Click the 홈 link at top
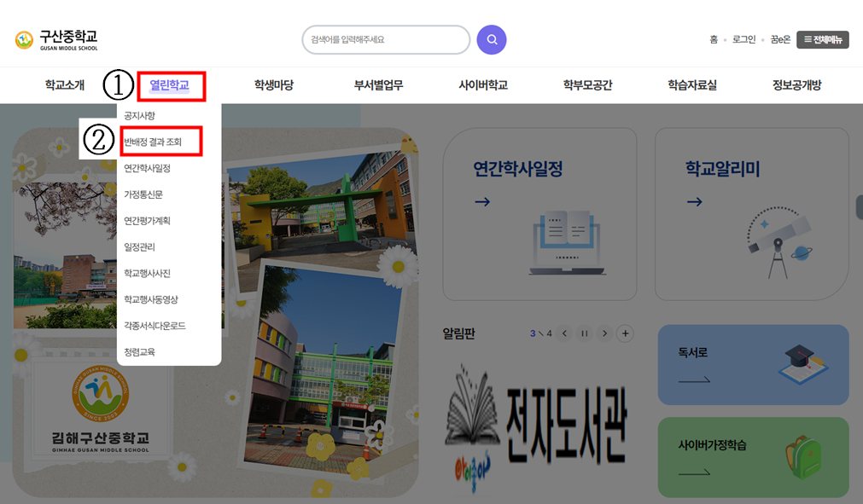 point(714,39)
